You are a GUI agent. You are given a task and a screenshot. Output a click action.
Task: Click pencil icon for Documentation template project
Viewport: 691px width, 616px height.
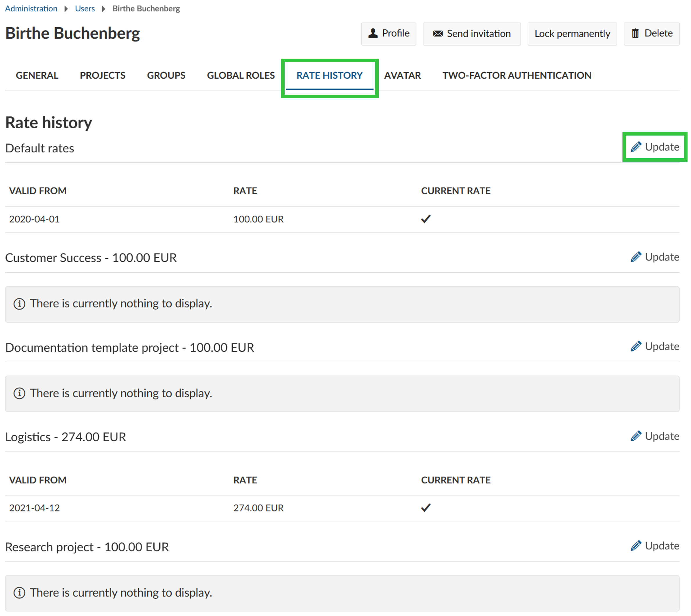(636, 346)
